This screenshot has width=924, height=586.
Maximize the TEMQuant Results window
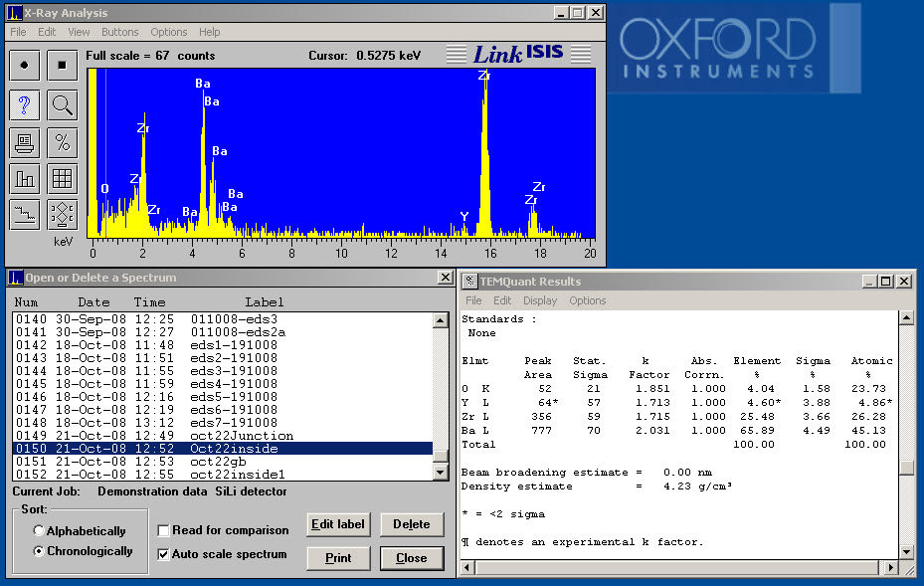(885, 282)
